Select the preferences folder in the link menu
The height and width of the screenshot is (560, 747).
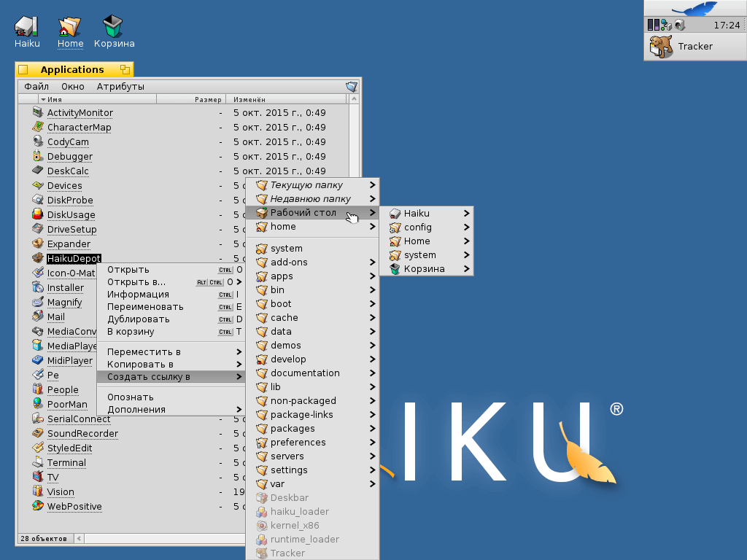(x=312, y=443)
